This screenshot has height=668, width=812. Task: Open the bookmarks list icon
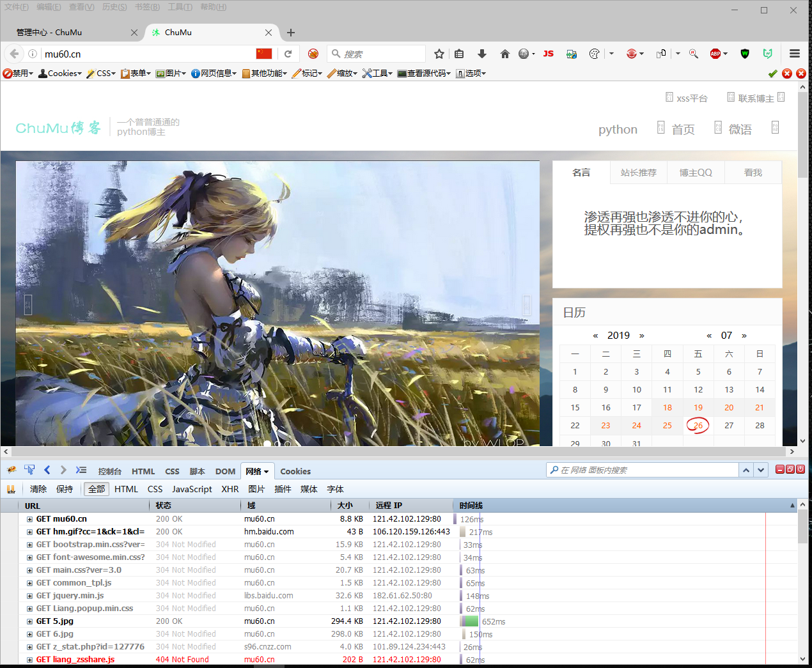[459, 54]
